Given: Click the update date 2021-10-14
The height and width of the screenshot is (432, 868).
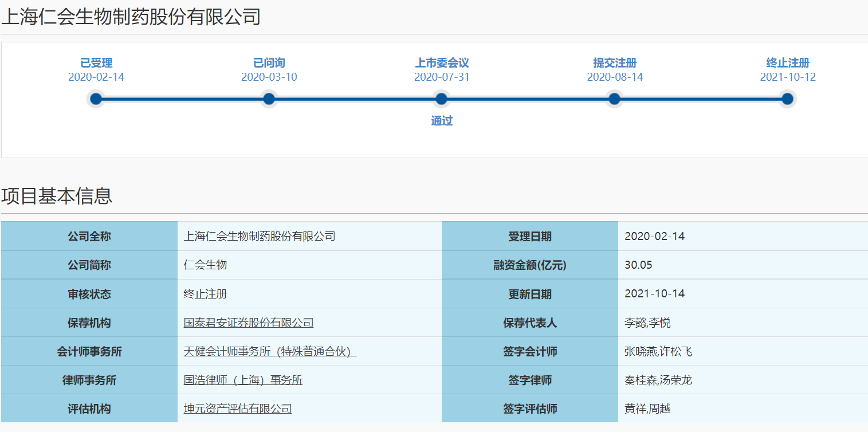Looking at the screenshot, I should [654, 294].
